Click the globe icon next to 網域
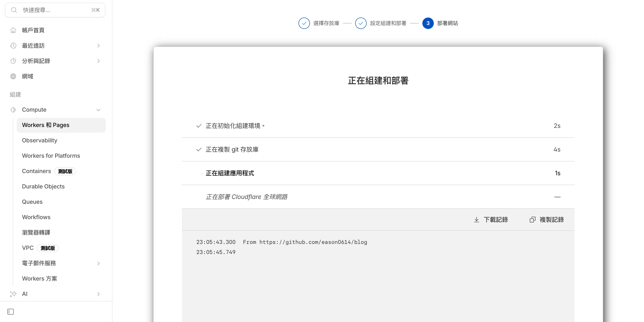The width and height of the screenshot is (644, 322). [x=13, y=76]
